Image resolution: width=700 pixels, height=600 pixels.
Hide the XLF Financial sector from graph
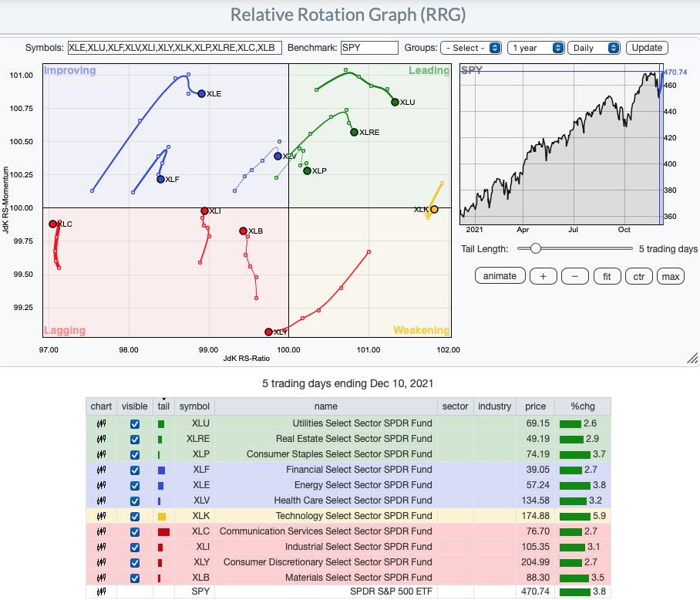tap(135, 470)
